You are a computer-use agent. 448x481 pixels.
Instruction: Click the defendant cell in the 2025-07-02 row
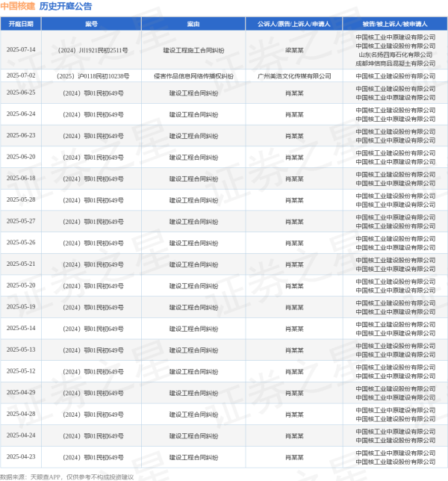pos(396,76)
